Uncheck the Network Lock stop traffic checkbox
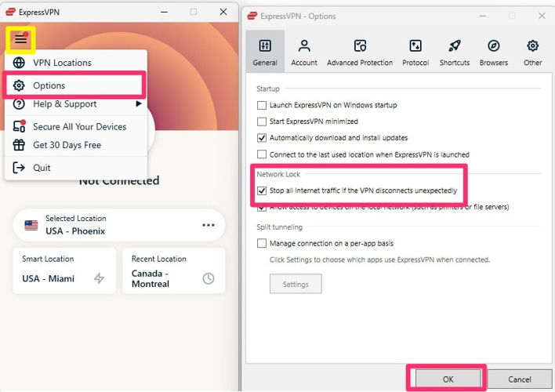This screenshot has height=392, width=555. tap(262, 191)
